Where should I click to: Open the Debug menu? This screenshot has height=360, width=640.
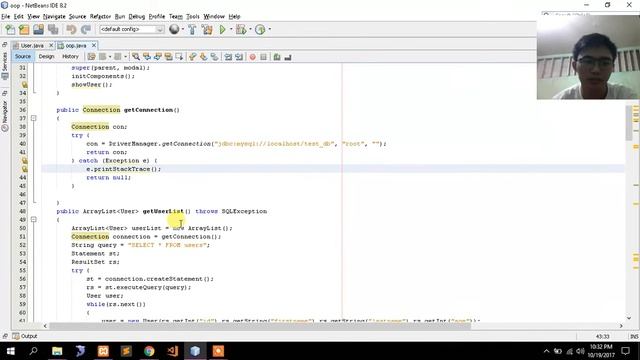pyautogui.click(x=137, y=16)
